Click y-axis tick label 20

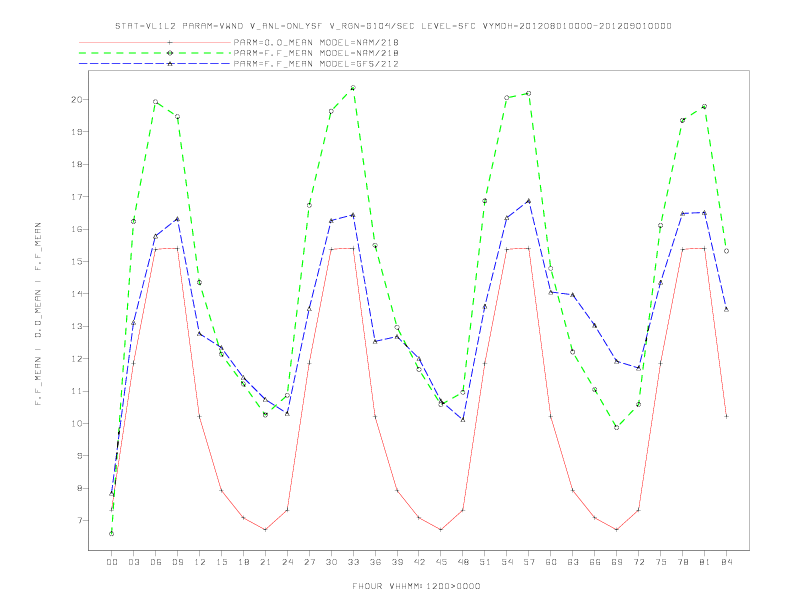[76, 99]
